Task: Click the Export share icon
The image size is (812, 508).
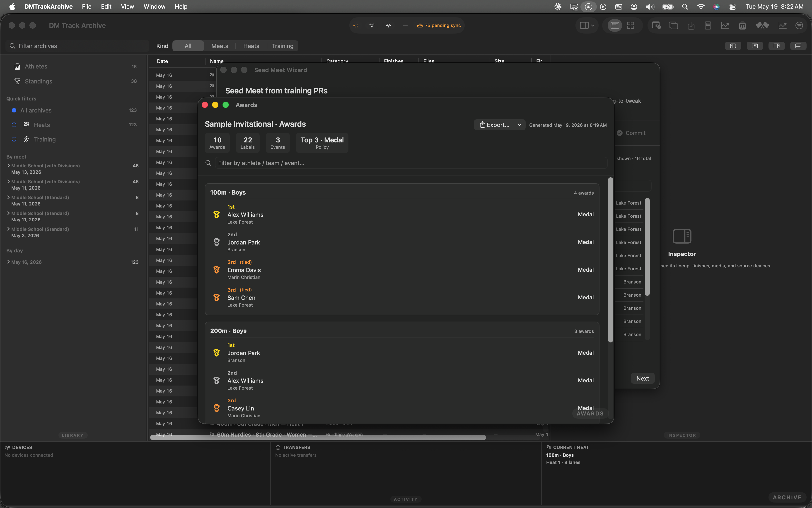Action: (482, 125)
